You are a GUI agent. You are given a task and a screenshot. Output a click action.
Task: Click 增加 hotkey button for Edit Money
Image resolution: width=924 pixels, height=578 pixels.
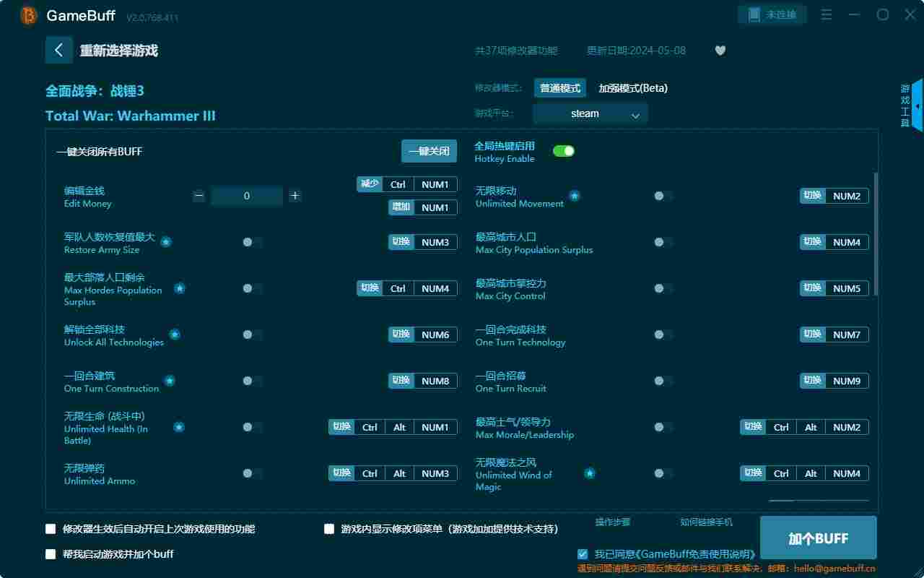click(401, 207)
